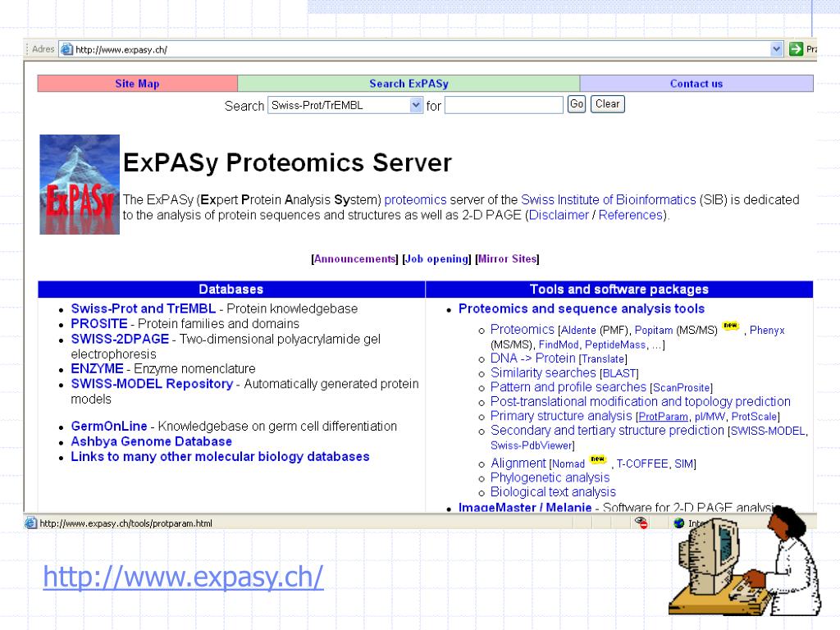This screenshot has width=840, height=630.
Task: Open the Biological text analysis link
Action: (553, 492)
